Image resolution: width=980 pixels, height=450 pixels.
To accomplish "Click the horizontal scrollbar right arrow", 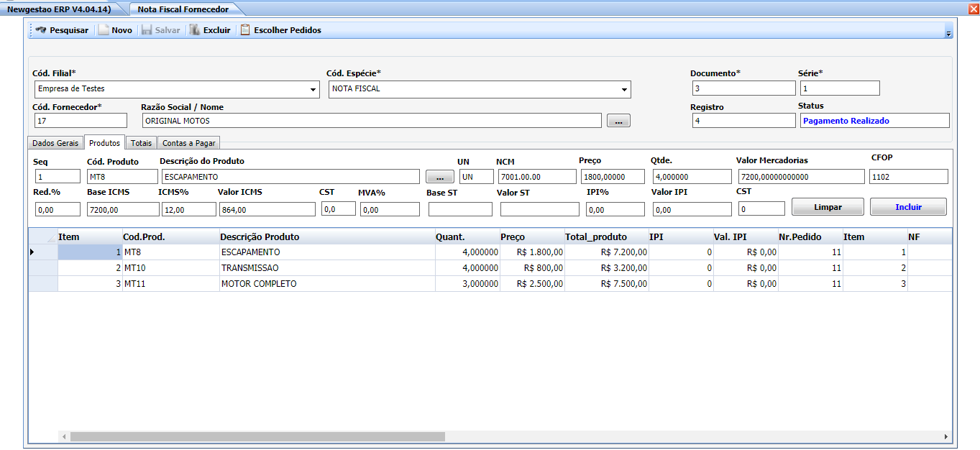I will [x=945, y=436].
